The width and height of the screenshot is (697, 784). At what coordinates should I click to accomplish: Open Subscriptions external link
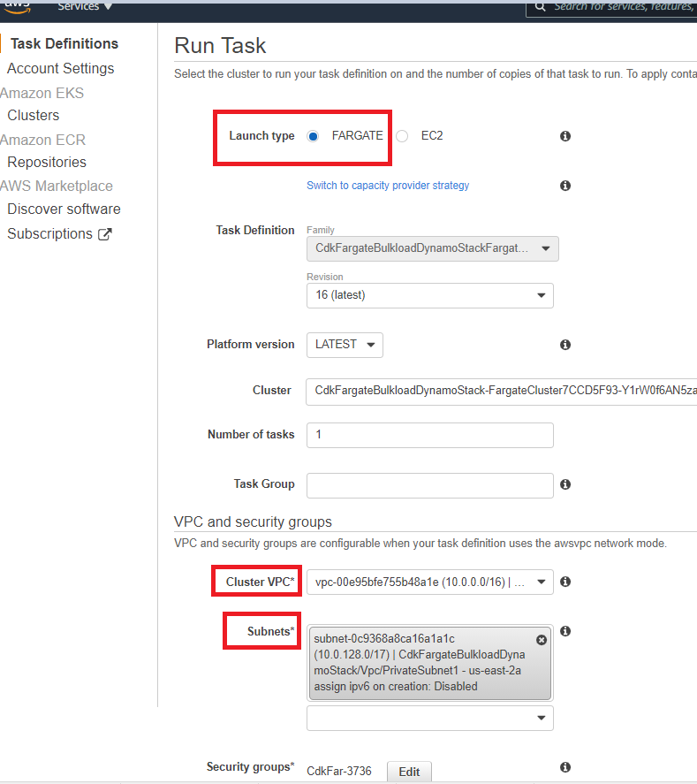pos(59,234)
